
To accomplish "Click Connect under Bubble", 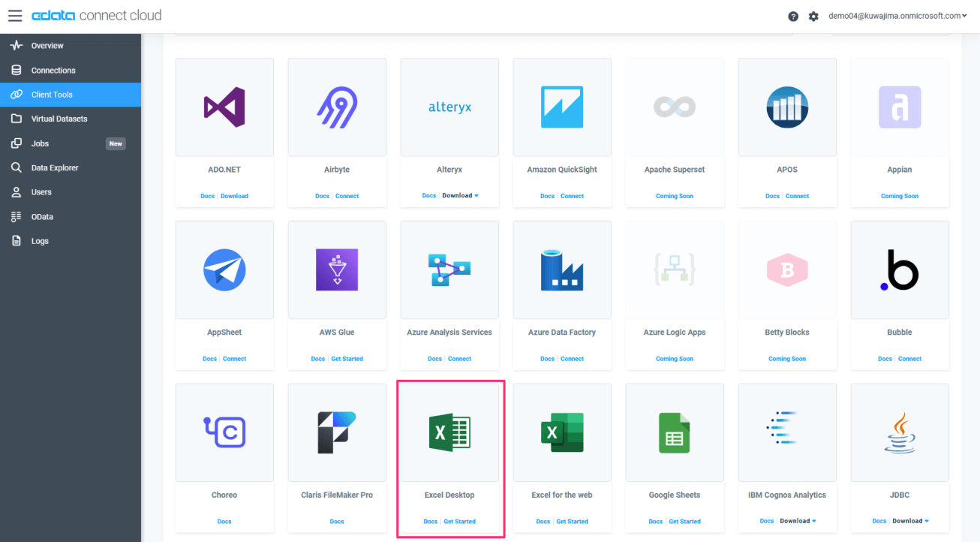I will [909, 359].
